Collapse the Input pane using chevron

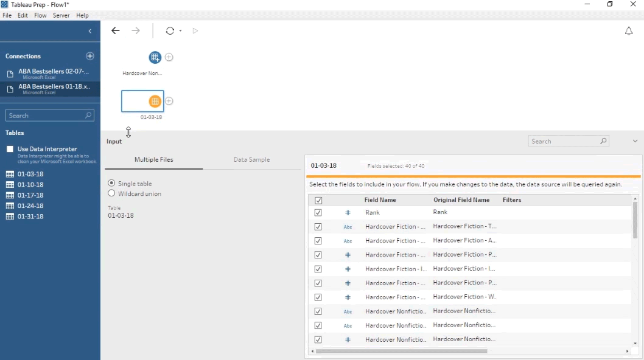[x=635, y=141]
